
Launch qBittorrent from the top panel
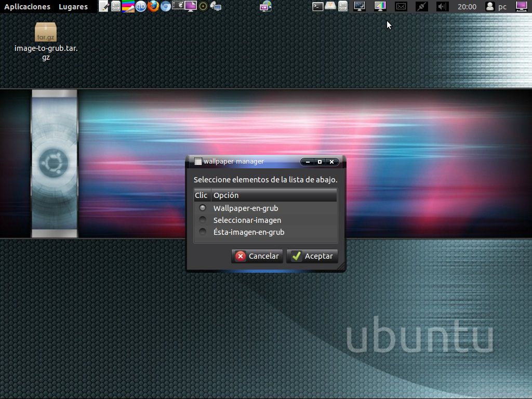tap(140, 6)
